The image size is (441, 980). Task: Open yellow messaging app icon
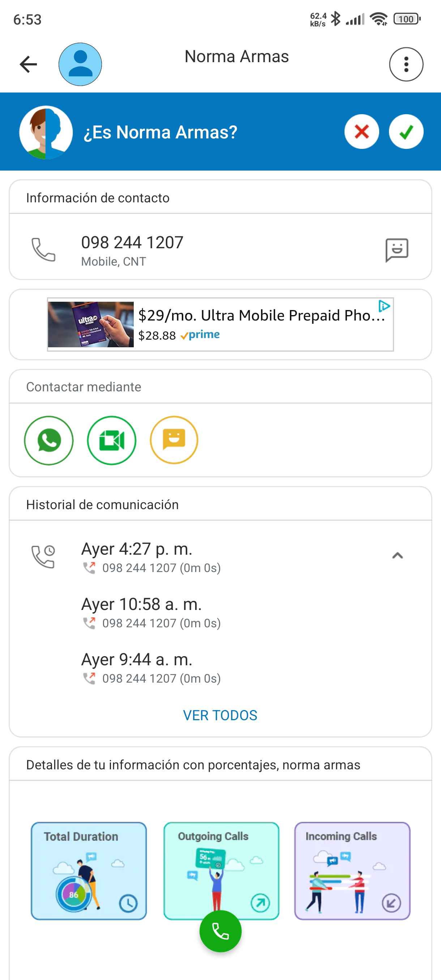174,440
